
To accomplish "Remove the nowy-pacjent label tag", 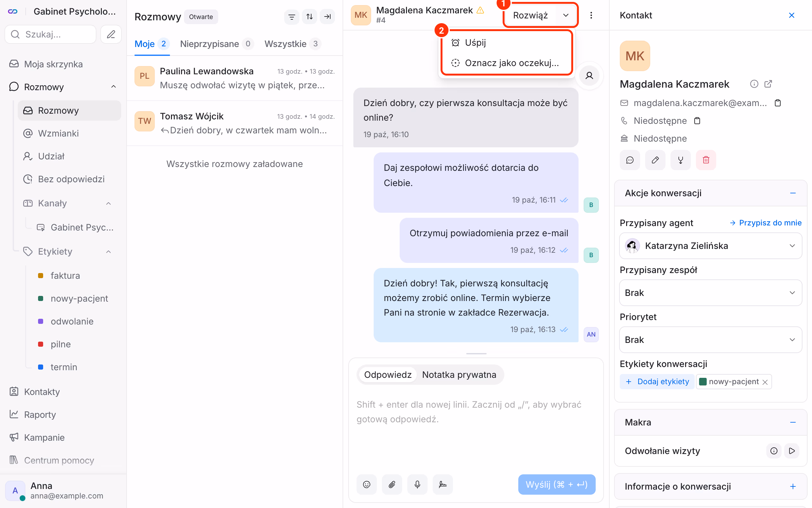I will click(x=765, y=382).
